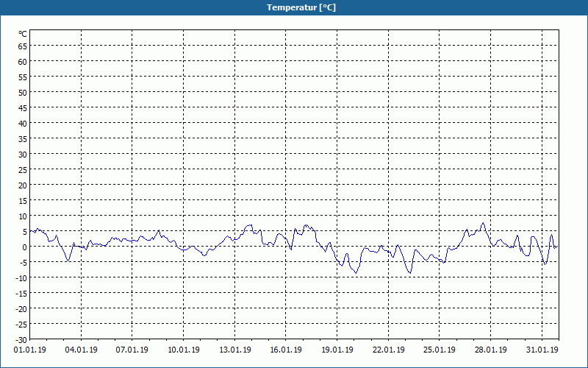The image size is (588, 368).
Task: Select the 10.01.19 date label
Action: 183,350
